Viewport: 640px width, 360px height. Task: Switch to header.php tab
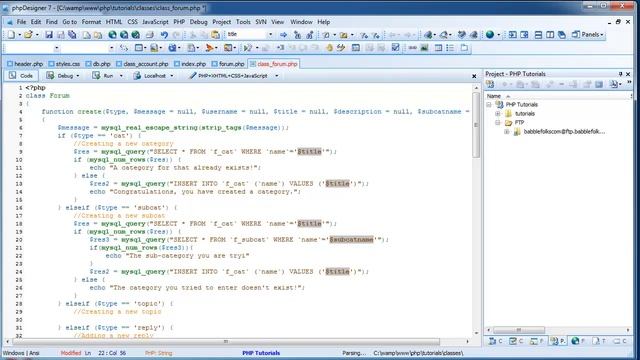tap(25, 64)
